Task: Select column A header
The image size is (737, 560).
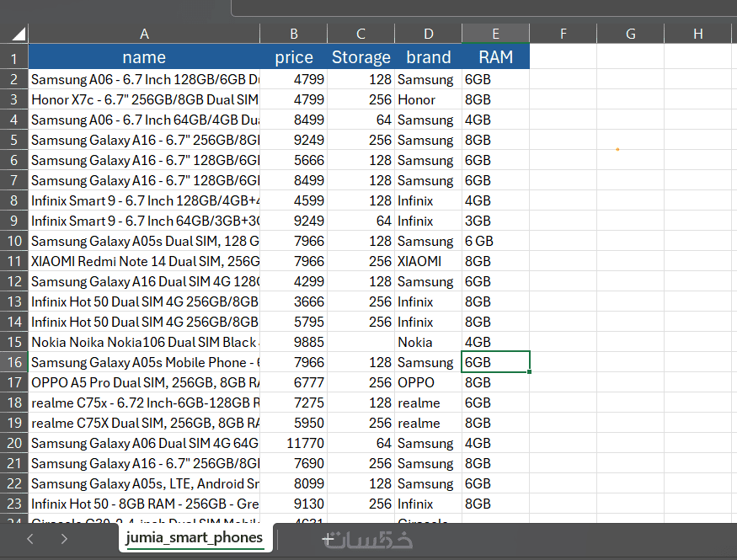Action: pyautogui.click(x=144, y=34)
